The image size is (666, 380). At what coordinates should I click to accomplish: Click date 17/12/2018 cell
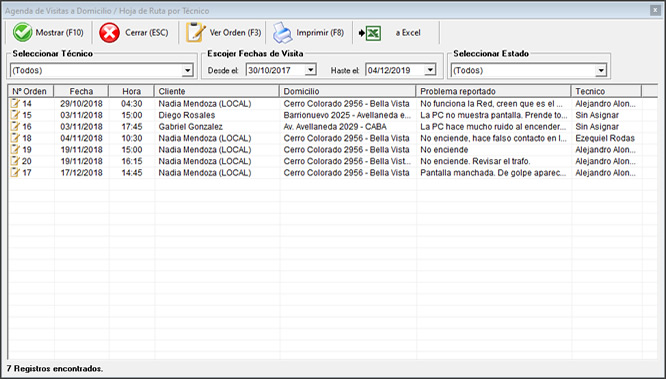click(x=81, y=172)
